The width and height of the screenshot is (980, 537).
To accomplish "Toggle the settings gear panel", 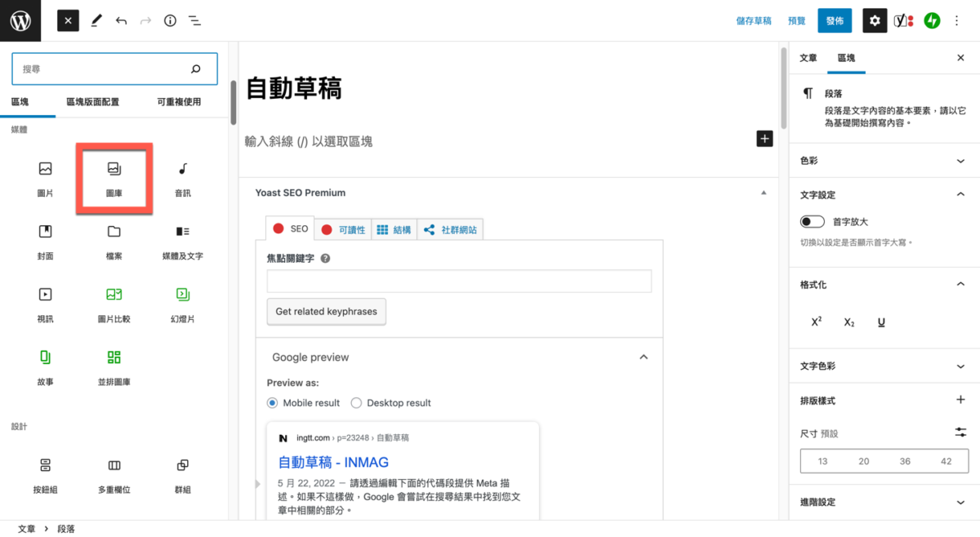I will [875, 20].
